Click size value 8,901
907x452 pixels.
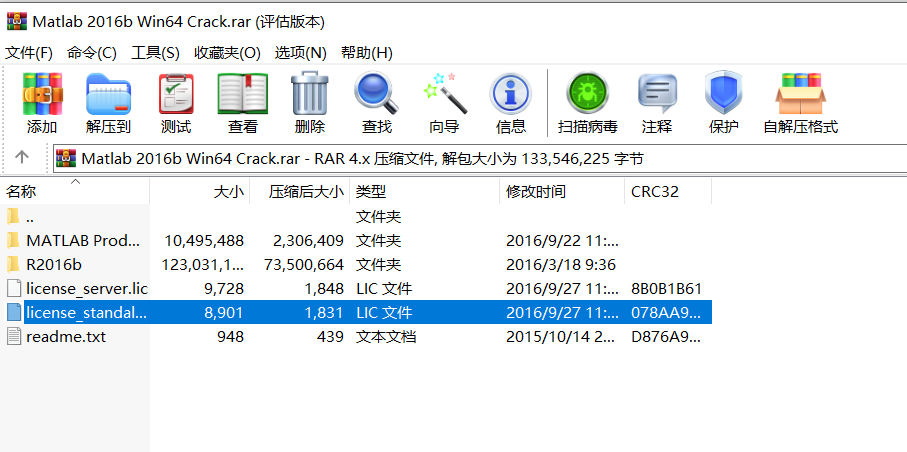(224, 313)
